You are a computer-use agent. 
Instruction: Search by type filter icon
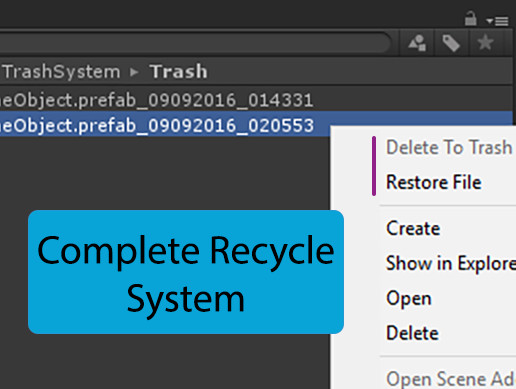(x=417, y=43)
